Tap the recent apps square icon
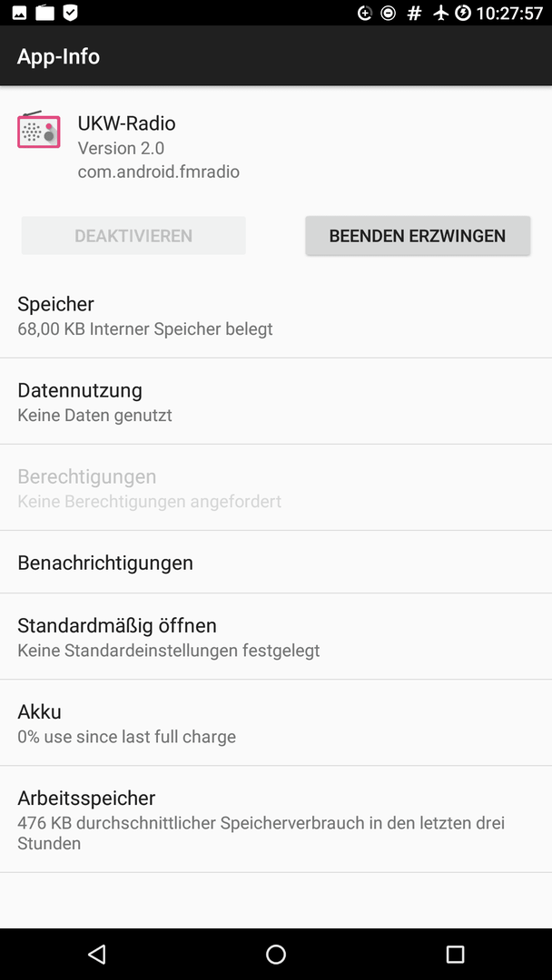 tap(455, 954)
